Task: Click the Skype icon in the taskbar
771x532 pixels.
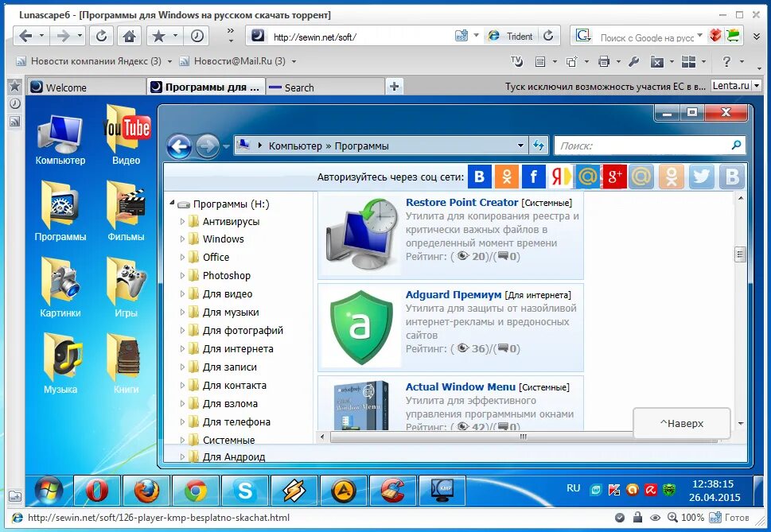Action: click(x=245, y=490)
